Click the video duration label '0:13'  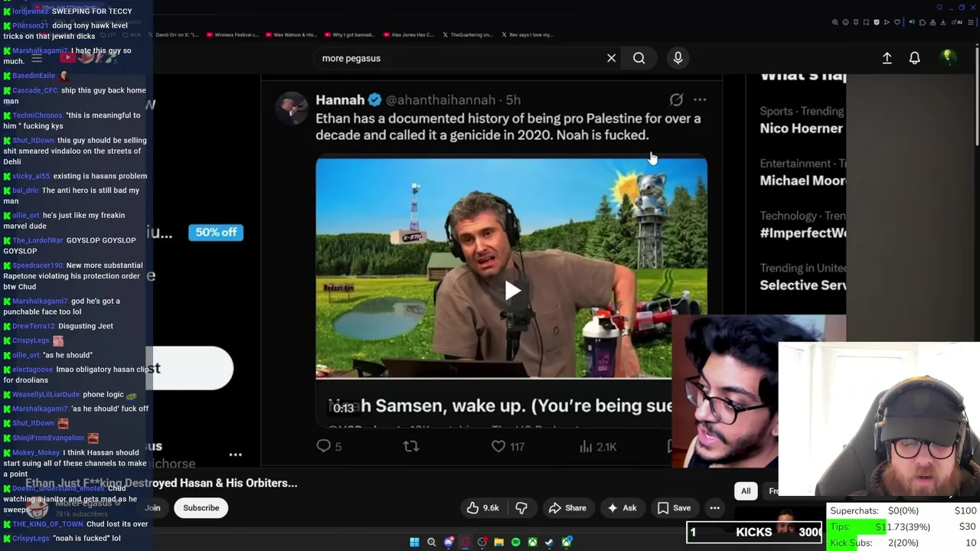click(344, 408)
